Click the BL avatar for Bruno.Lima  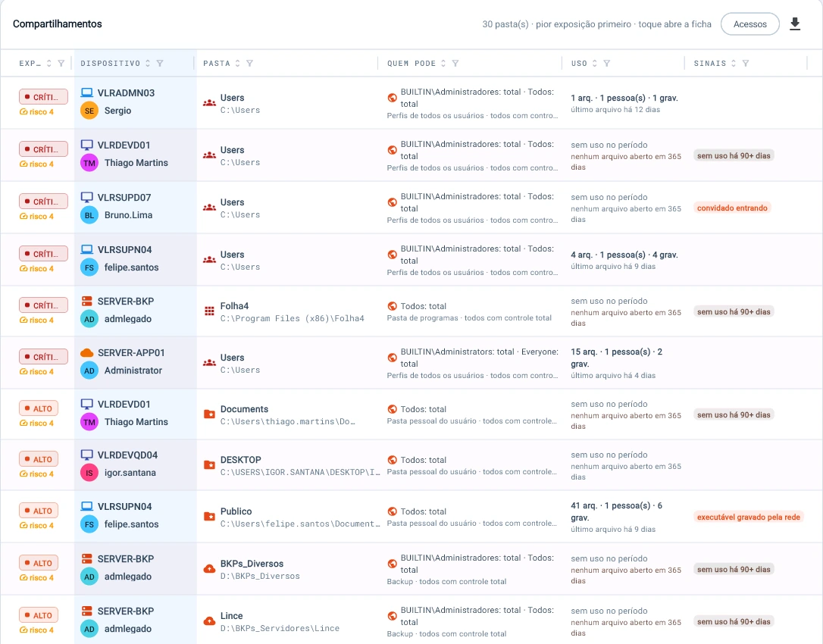[x=89, y=215]
